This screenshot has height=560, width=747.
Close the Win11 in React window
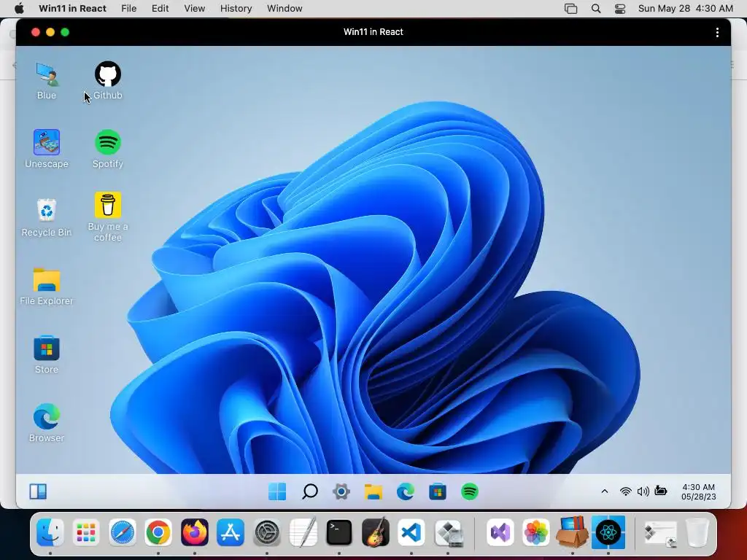coord(35,32)
